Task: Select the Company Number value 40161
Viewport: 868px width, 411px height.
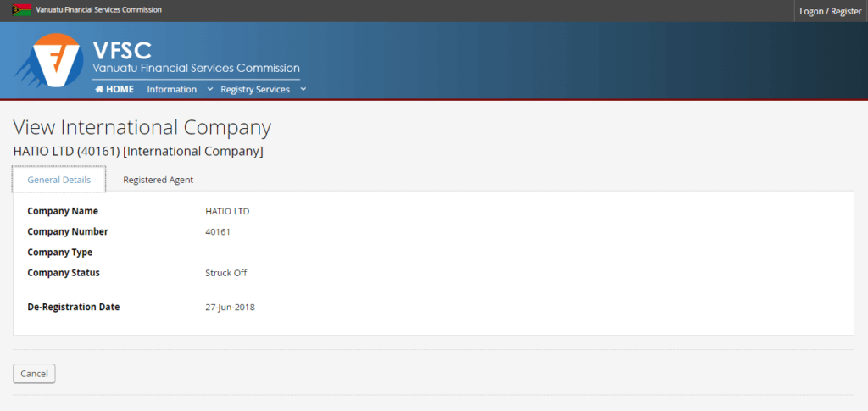Action: point(218,232)
